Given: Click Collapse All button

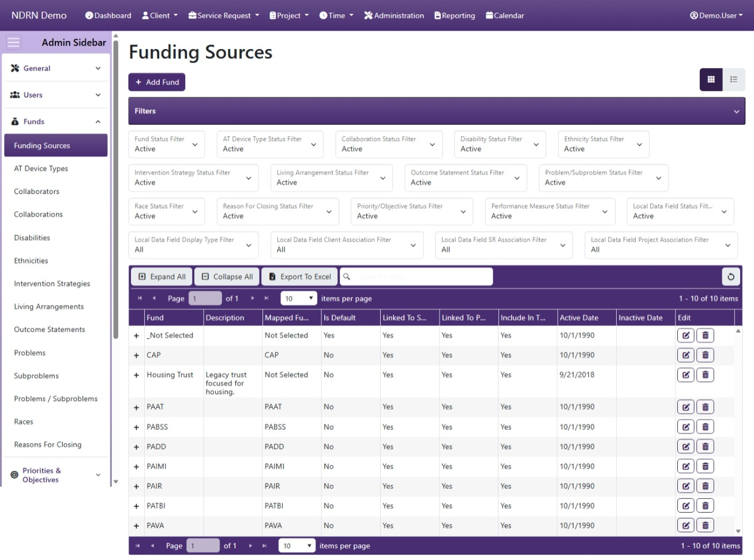Looking at the screenshot, I should coord(227,277).
